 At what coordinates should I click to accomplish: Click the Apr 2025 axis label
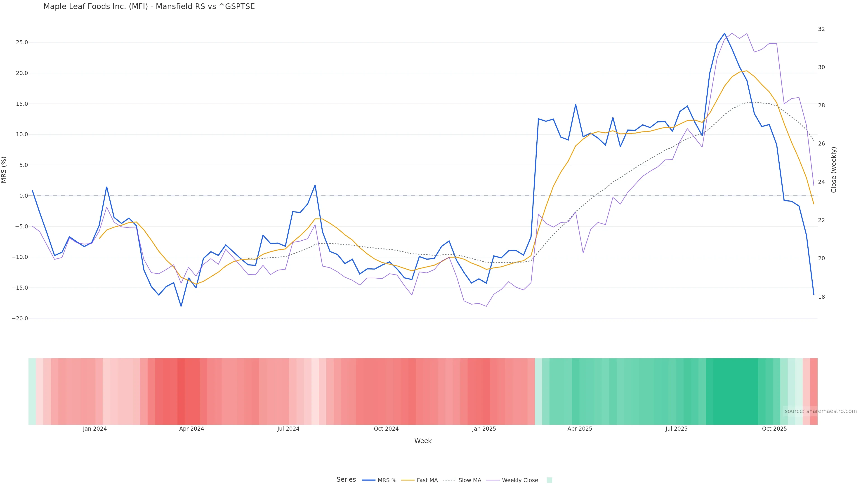(x=580, y=429)
